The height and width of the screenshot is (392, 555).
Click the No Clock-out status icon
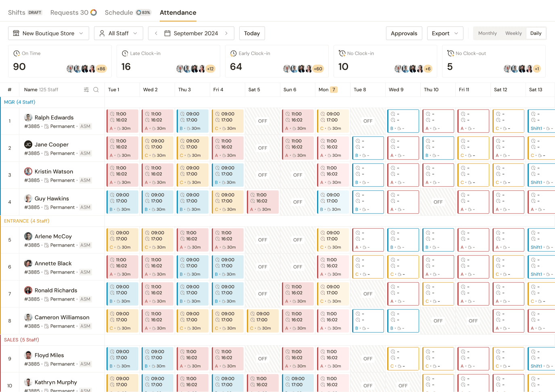tap(451, 54)
